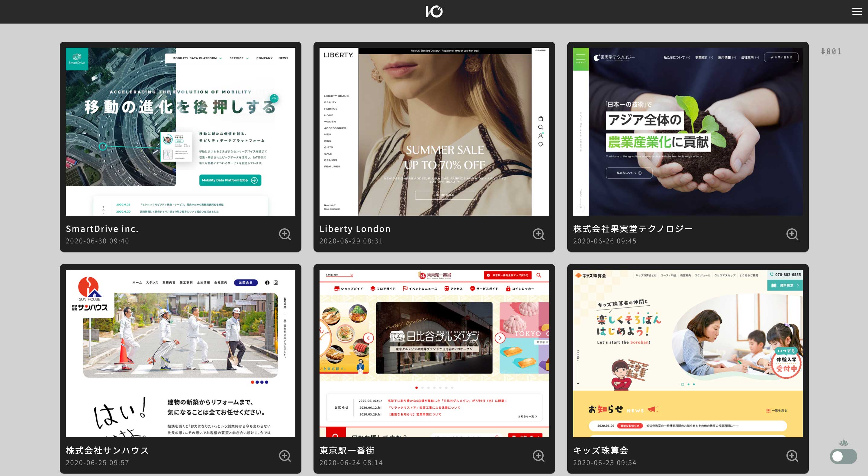Click the lotus icon above toggle
The image size is (868, 476).
pyautogui.click(x=844, y=443)
